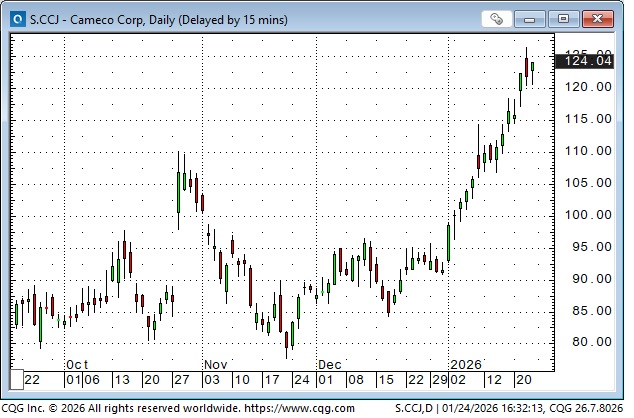The height and width of the screenshot is (418, 634).
Task: Click the chain link icon button
Action: 497,18
